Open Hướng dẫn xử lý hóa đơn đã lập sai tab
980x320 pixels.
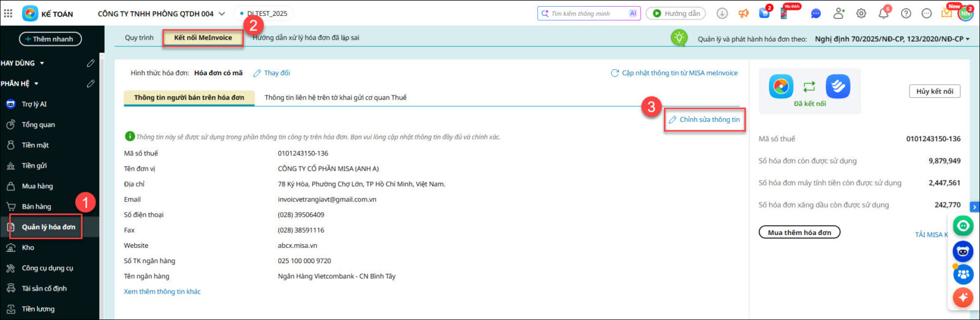point(306,38)
